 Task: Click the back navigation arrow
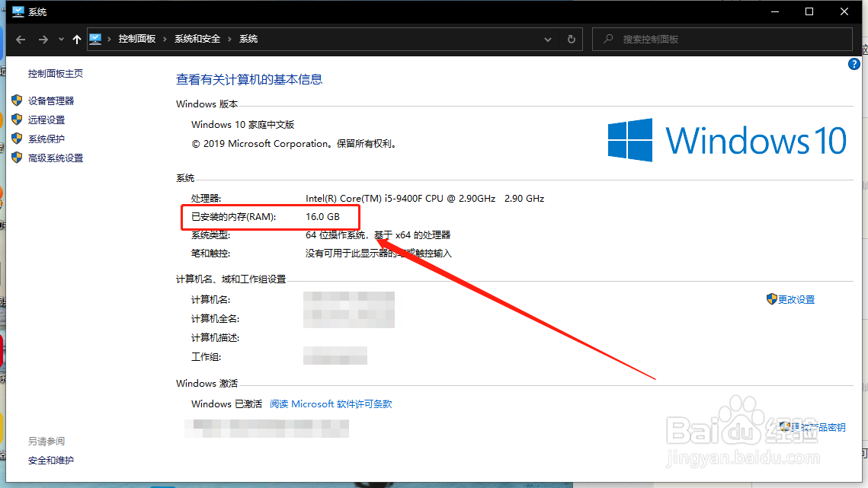(x=20, y=39)
